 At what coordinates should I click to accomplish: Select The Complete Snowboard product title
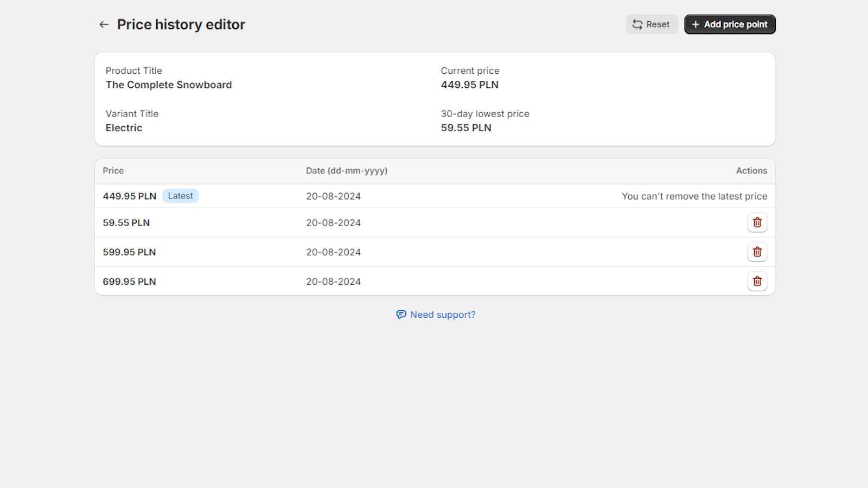click(x=169, y=85)
